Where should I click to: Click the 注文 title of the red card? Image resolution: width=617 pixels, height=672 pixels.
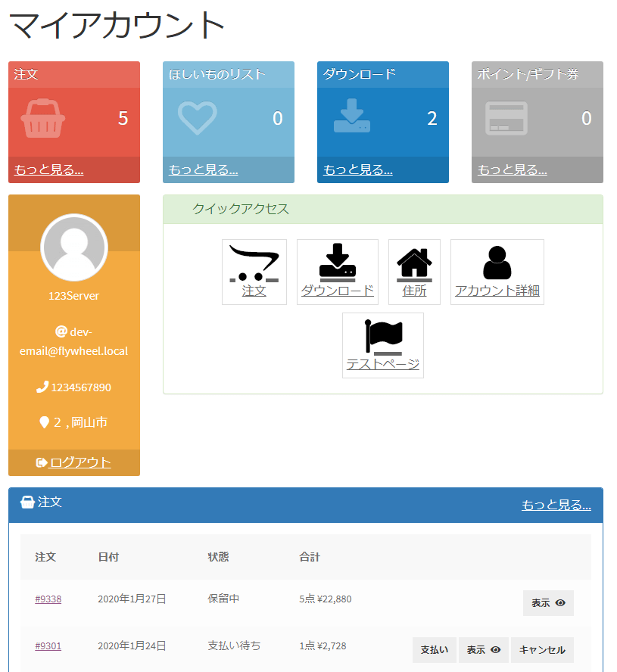[x=26, y=74]
